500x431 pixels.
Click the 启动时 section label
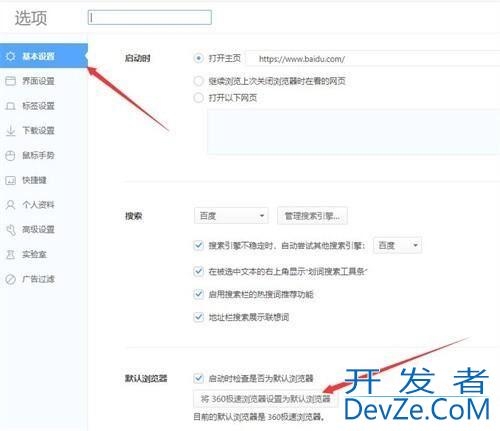[138, 58]
